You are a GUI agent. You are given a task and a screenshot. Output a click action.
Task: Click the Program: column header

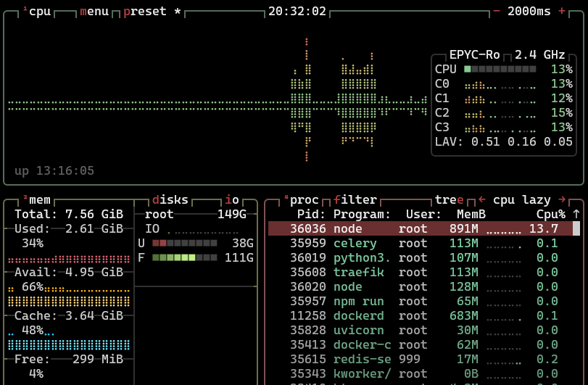(x=363, y=215)
